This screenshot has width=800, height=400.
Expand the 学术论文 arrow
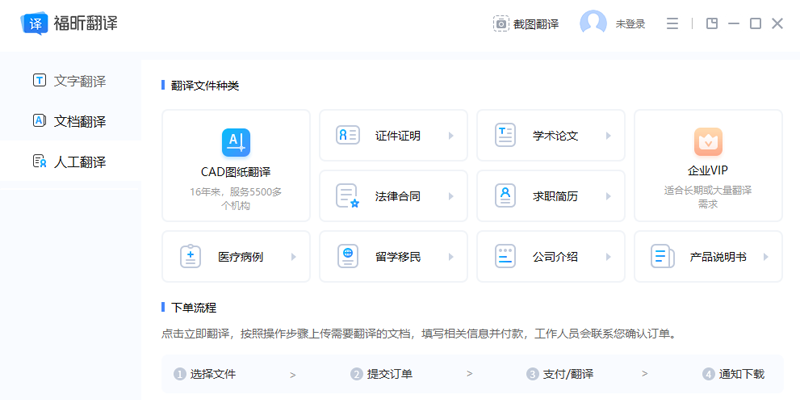pyautogui.click(x=608, y=136)
